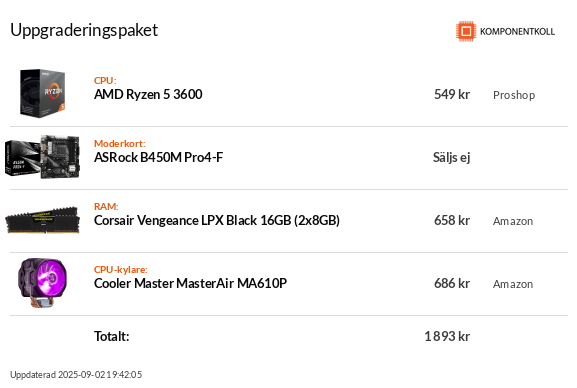The width and height of the screenshot is (577, 388).
Task: Click the 658 kr RAM price
Action: (x=452, y=220)
